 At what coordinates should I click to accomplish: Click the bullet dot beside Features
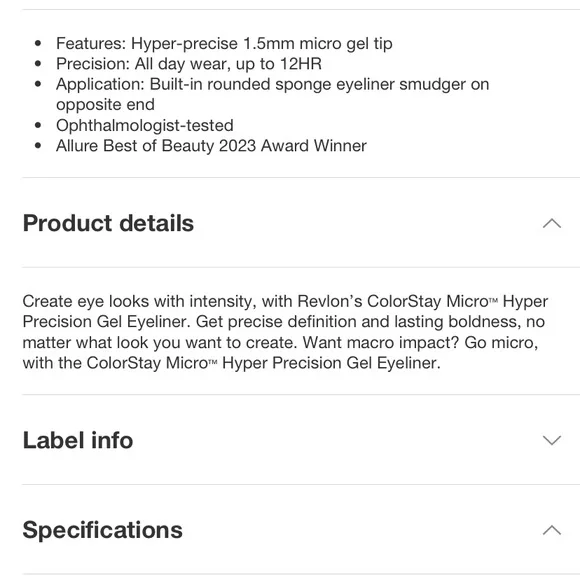38,44
